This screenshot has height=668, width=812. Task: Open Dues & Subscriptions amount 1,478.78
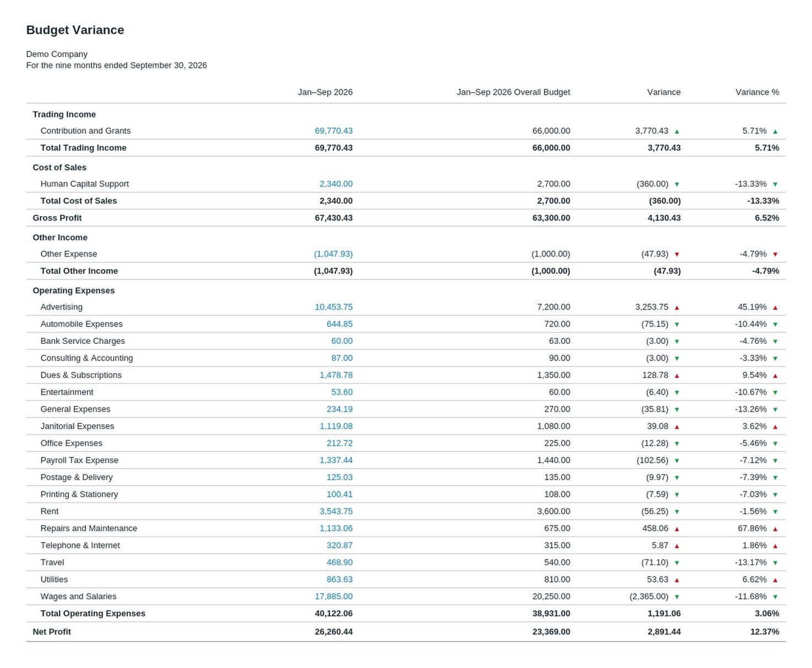(x=336, y=375)
